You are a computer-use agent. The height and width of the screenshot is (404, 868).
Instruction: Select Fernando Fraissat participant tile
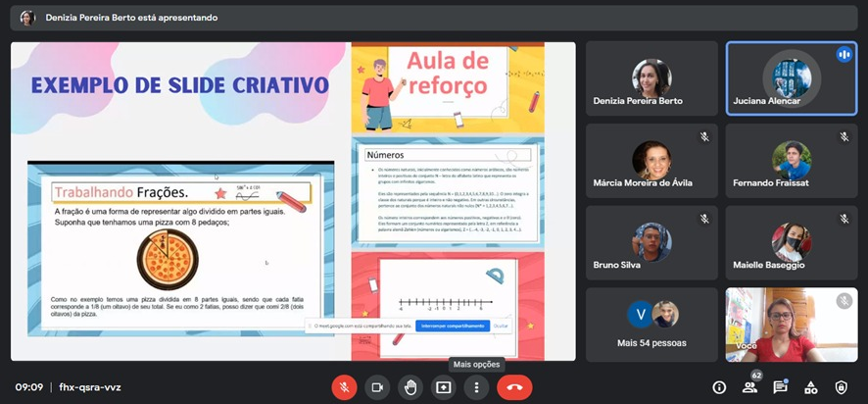click(792, 161)
